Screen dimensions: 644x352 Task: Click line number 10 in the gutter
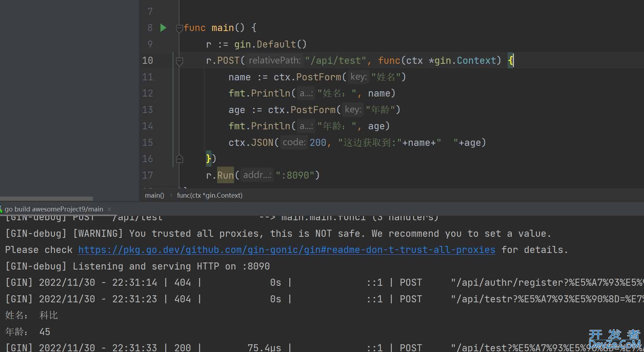[147, 61]
